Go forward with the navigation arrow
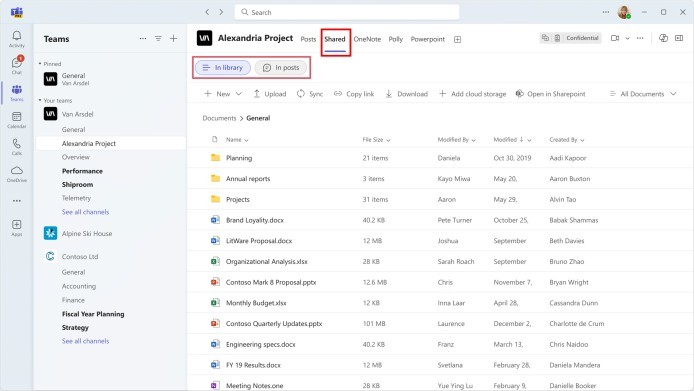This screenshot has width=694, height=391. coord(221,12)
